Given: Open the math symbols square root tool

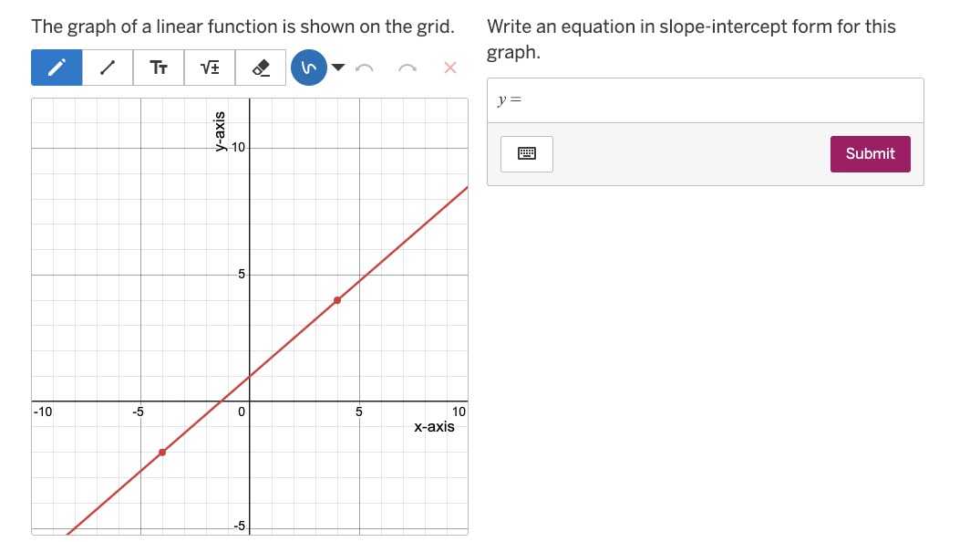Looking at the screenshot, I should click(x=210, y=68).
